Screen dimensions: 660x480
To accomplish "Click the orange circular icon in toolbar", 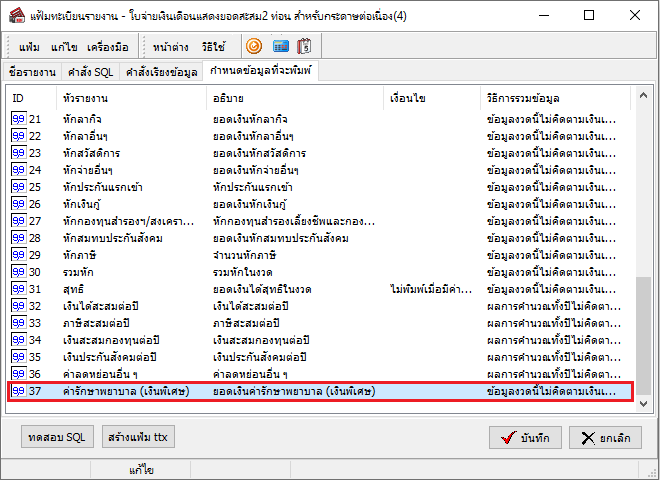I will click(x=255, y=46).
